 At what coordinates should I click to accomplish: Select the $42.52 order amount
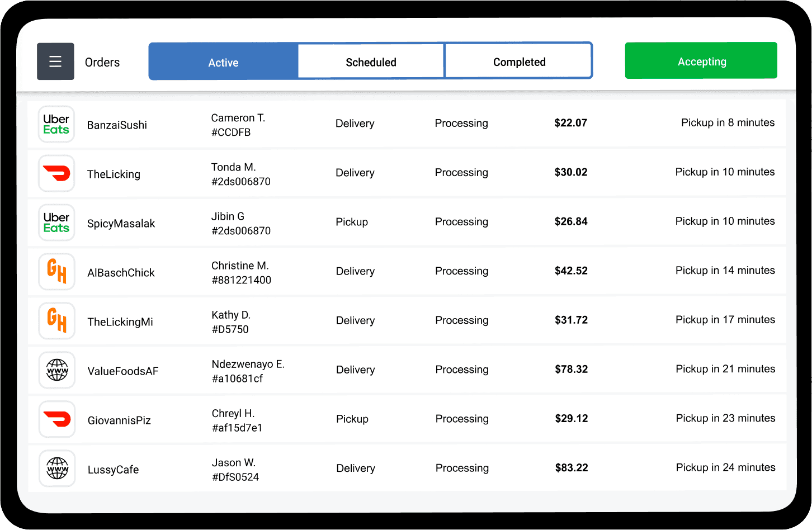pos(571,271)
